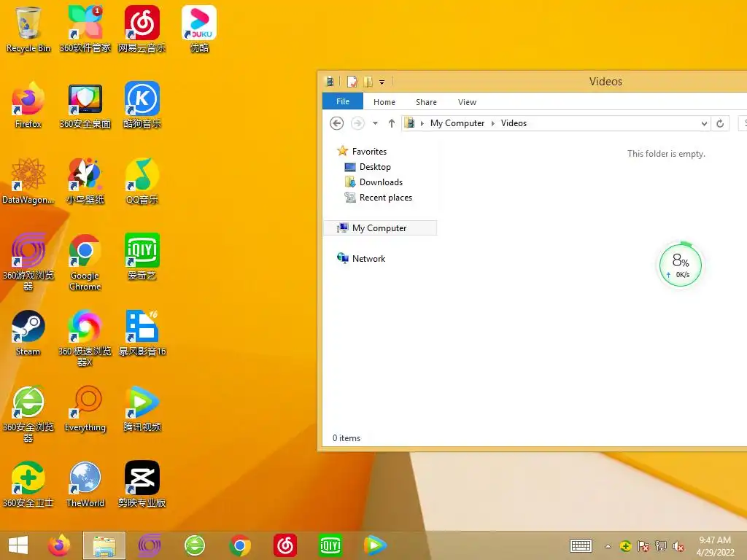Open the network status tray icon

(x=661, y=546)
